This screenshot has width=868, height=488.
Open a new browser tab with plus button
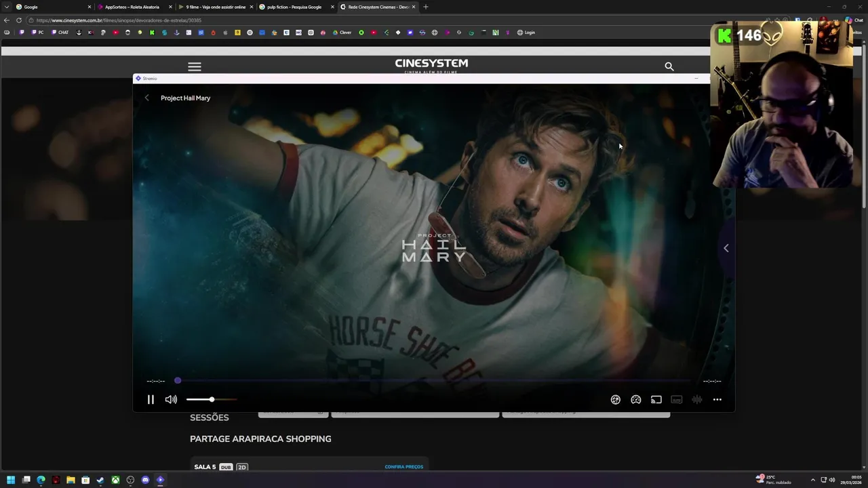[426, 7]
